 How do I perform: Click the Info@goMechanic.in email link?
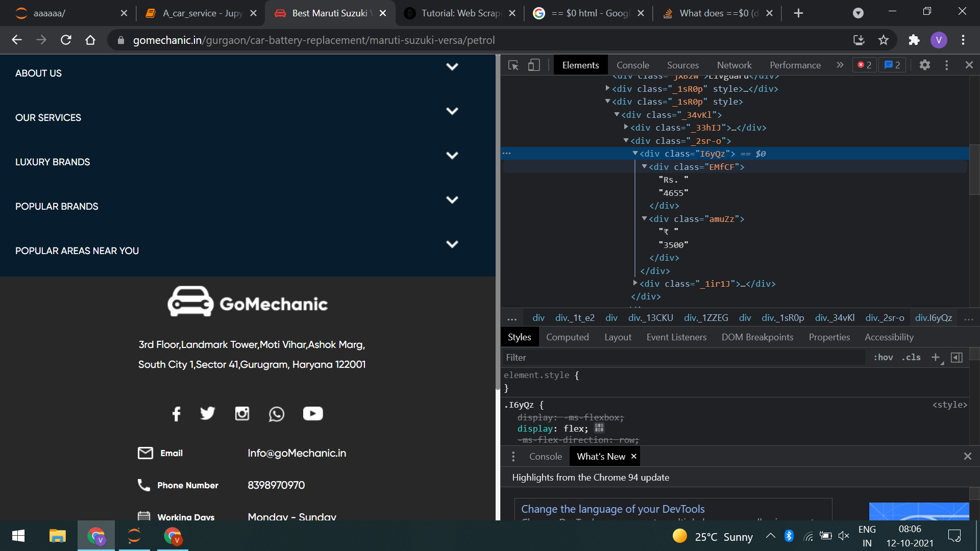click(297, 453)
